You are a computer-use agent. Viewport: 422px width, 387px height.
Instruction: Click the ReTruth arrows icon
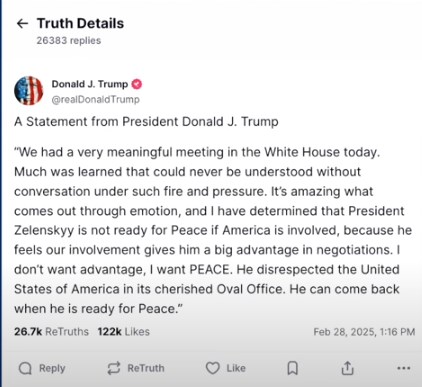pyautogui.click(x=114, y=368)
